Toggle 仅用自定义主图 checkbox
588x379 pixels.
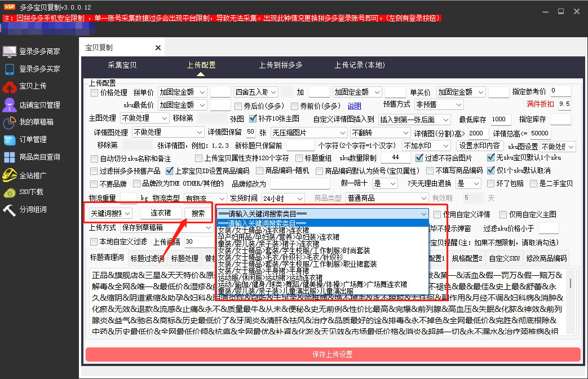[503, 215]
